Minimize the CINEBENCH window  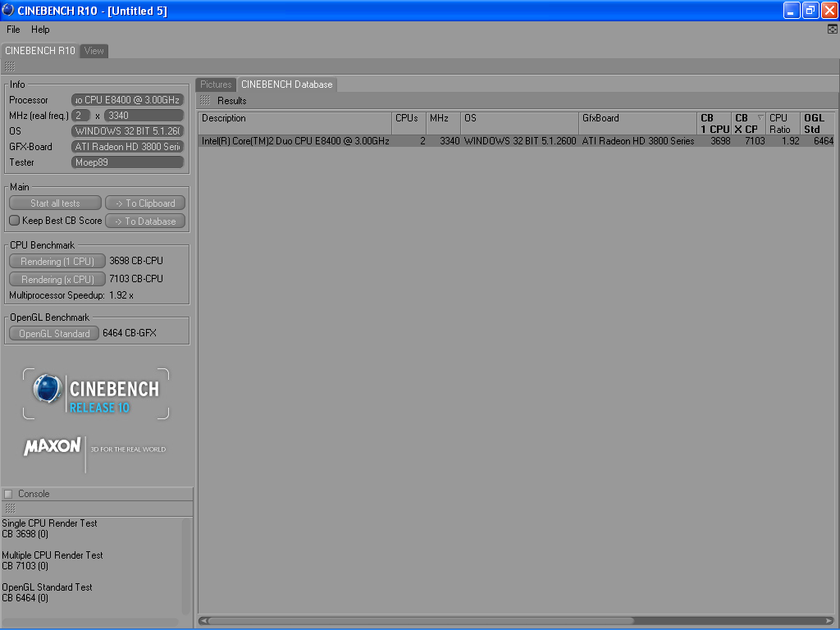coord(792,10)
